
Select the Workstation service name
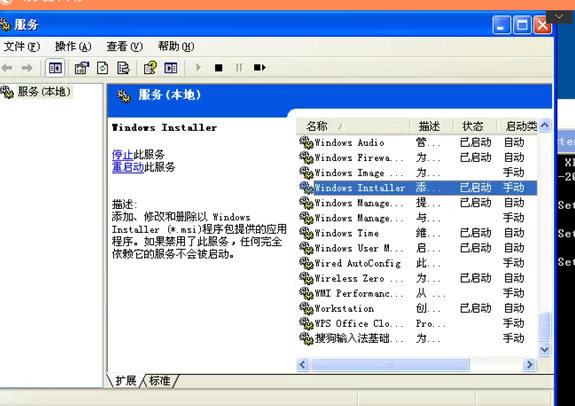tap(344, 308)
